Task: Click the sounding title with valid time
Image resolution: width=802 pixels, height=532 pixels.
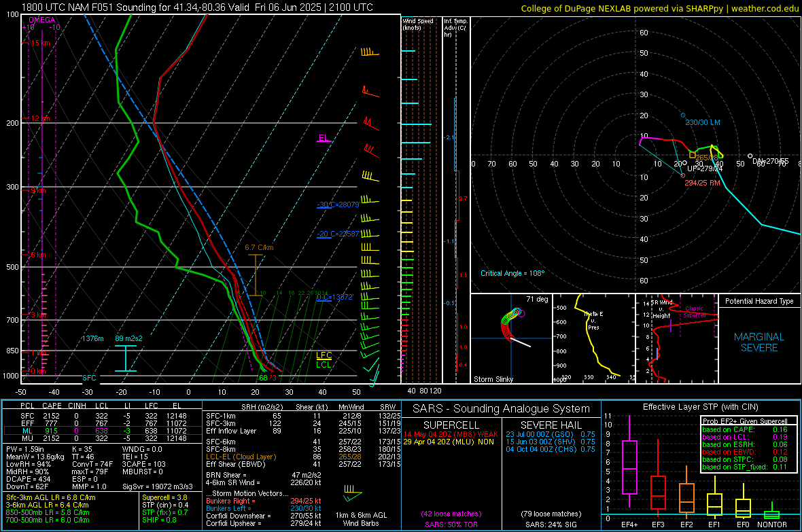Action: pyautogui.click(x=197, y=7)
